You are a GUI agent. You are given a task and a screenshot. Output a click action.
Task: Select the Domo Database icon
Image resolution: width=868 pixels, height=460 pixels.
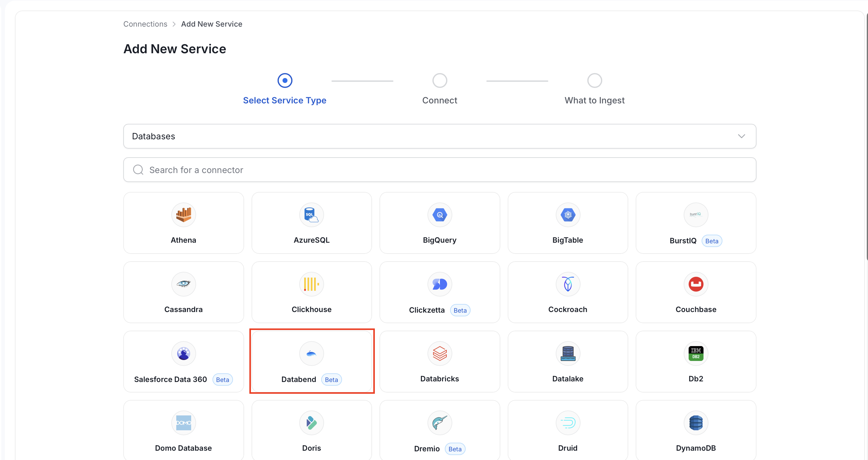183,423
